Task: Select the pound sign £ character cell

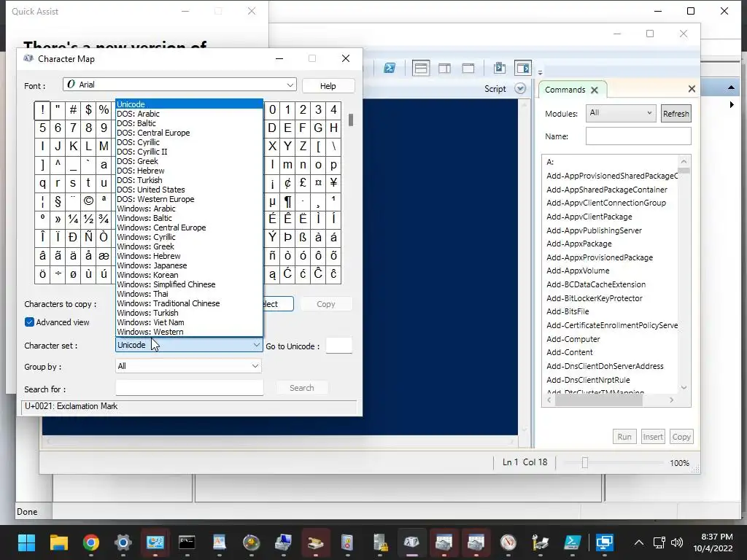Action: (x=303, y=183)
